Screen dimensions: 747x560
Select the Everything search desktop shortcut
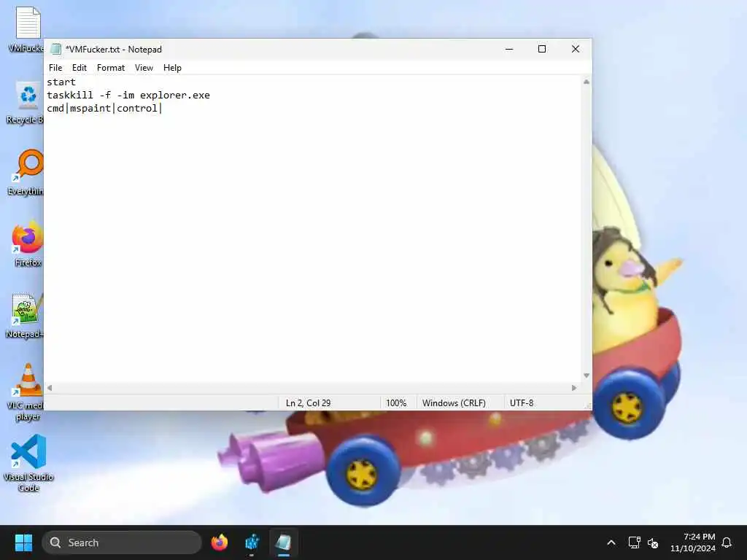(26, 172)
